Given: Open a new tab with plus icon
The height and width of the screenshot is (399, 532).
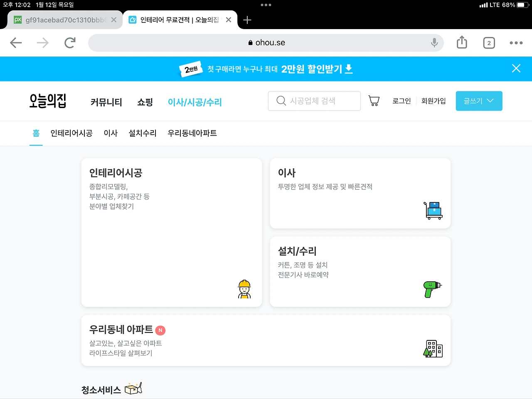Looking at the screenshot, I should click(247, 20).
